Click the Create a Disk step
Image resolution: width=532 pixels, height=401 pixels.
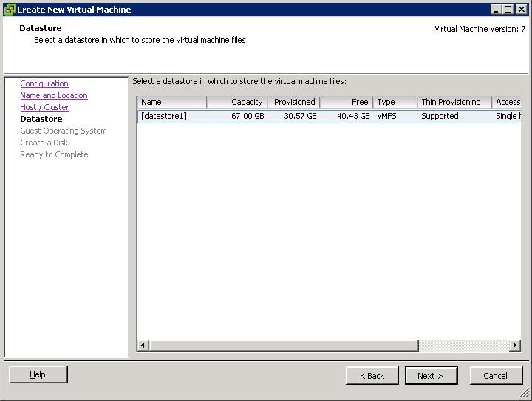(44, 143)
